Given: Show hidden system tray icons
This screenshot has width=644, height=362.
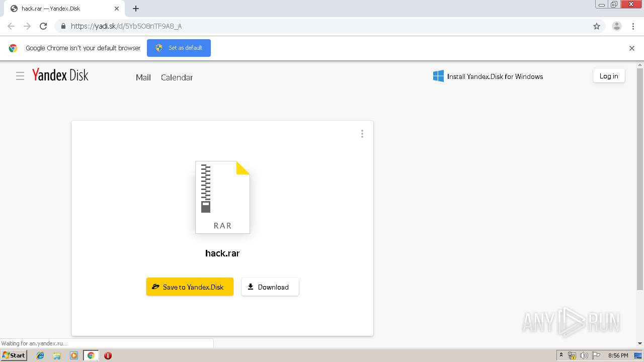Looking at the screenshot, I should pos(561,355).
